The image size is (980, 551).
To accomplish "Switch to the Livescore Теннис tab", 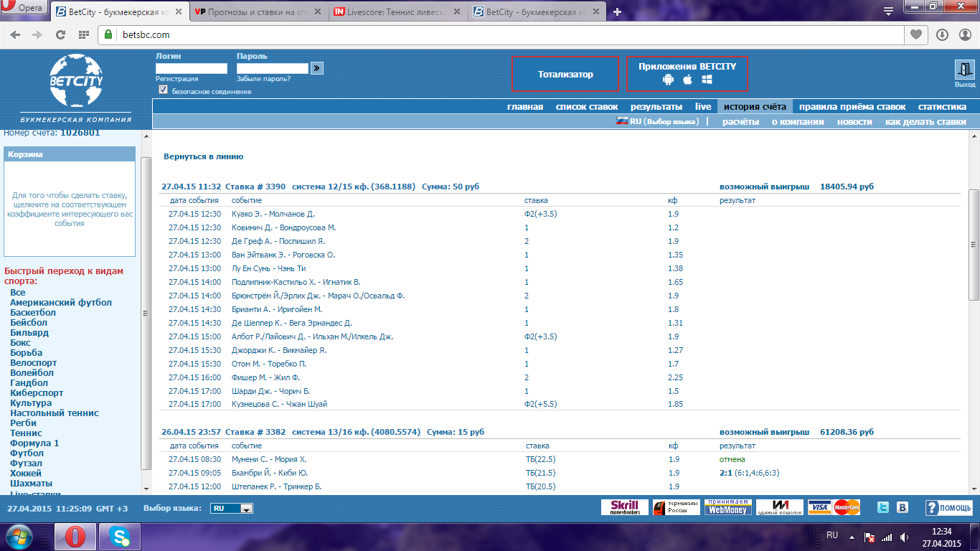I will [x=398, y=11].
